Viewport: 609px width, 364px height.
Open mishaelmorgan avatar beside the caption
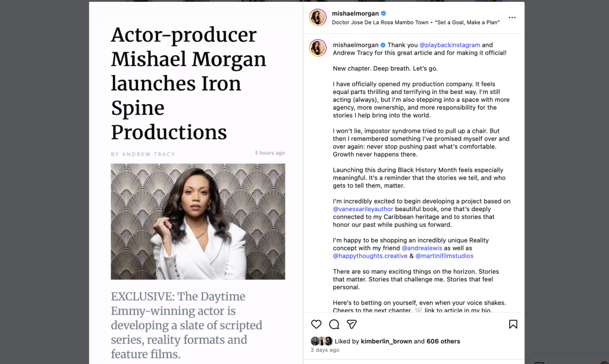(x=318, y=48)
